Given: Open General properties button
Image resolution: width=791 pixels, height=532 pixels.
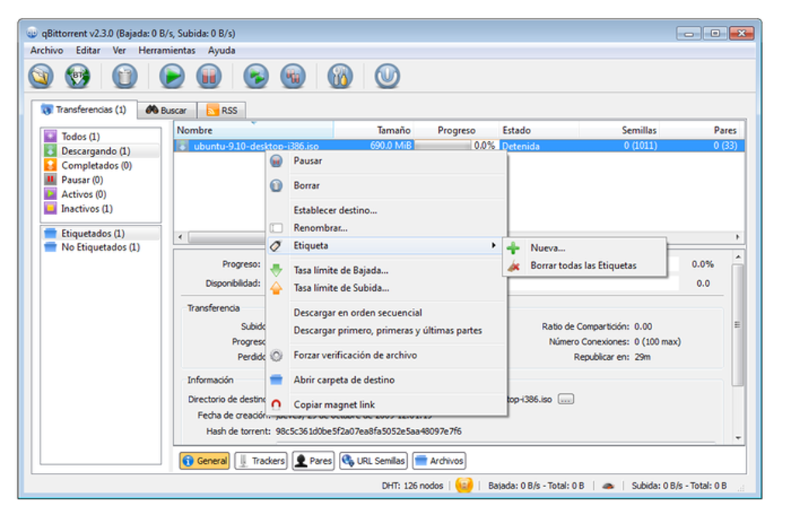Looking at the screenshot, I should [x=205, y=461].
